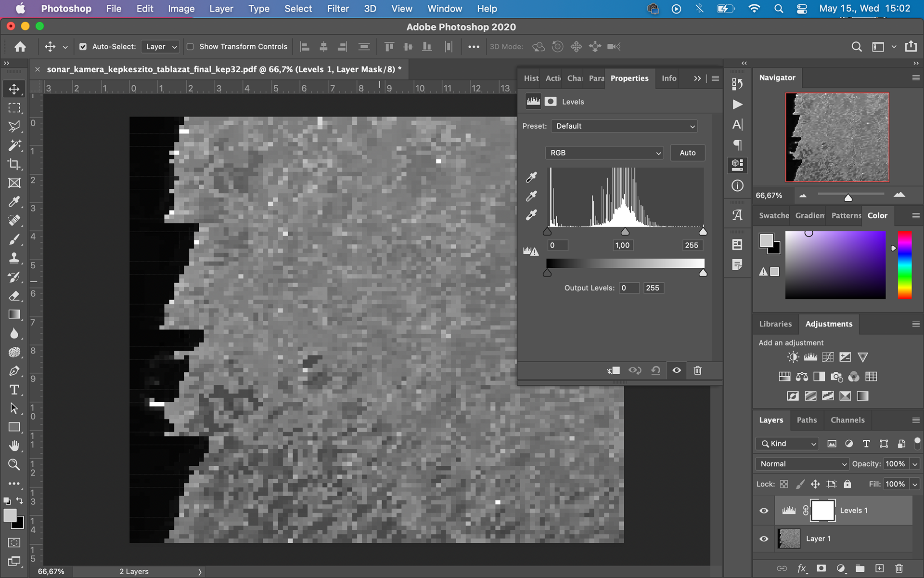This screenshot has height=578, width=924.
Task: Select the Clone Stamp tool
Action: [x=14, y=258]
